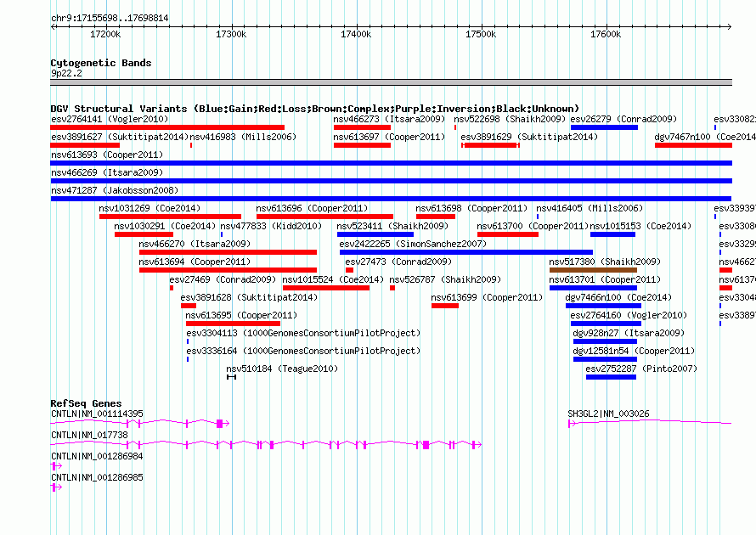Click the nsv466269 (Itsara2009) label
This screenshot has height=535, width=756.
107,172
